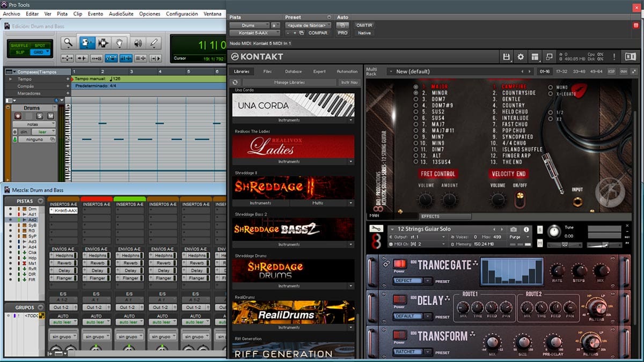Open Kontakt workspace layout icon
The height and width of the screenshot is (362, 644).
click(x=535, y=56)
